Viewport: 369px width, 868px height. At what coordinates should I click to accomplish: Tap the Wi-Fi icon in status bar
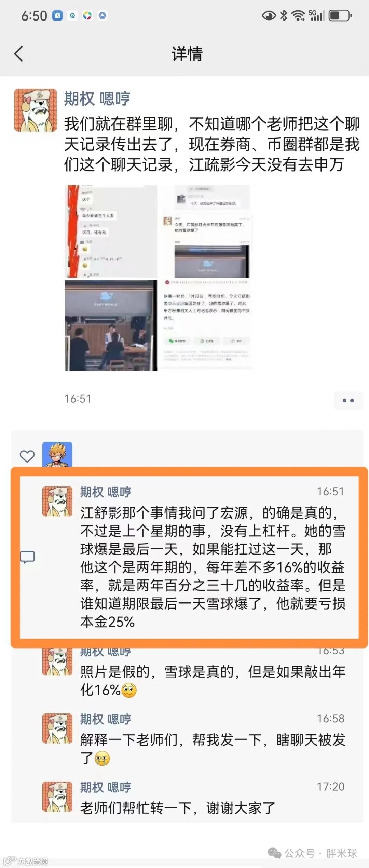click(x=298, y=16)
